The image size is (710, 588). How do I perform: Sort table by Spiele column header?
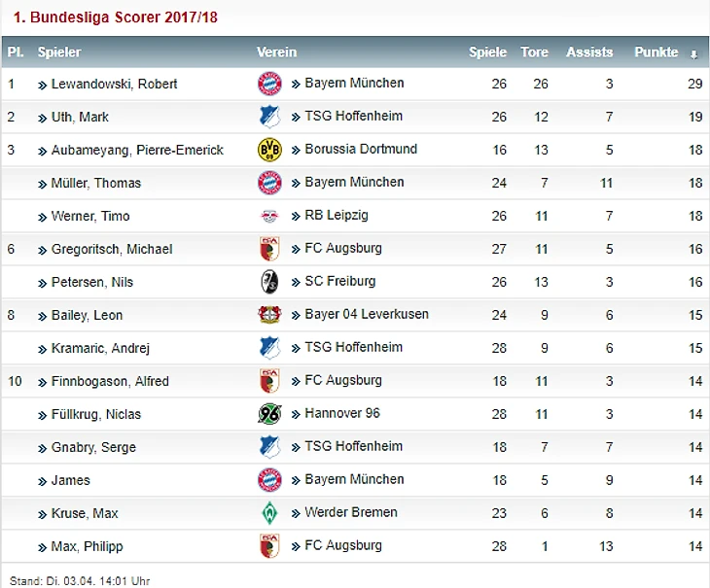pos(487,52)
